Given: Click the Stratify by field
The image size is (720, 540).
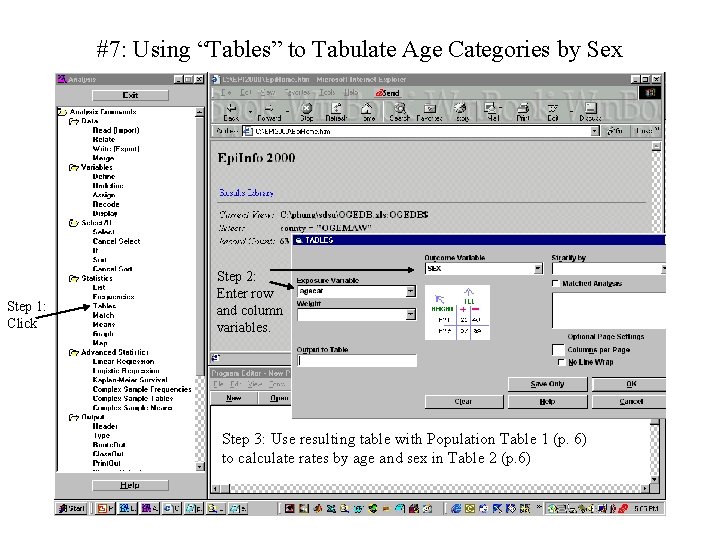Looking at the screenshot, I should tap(608, 269).
